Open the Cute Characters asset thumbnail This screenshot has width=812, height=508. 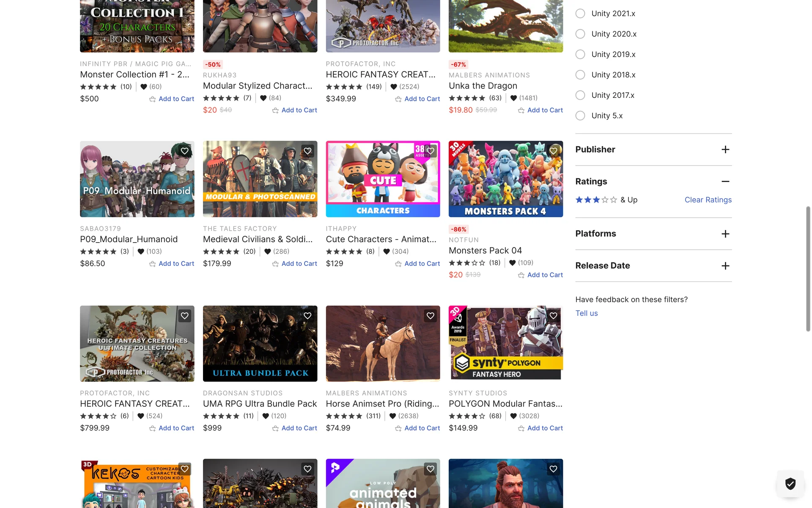(x=383, y=179)
